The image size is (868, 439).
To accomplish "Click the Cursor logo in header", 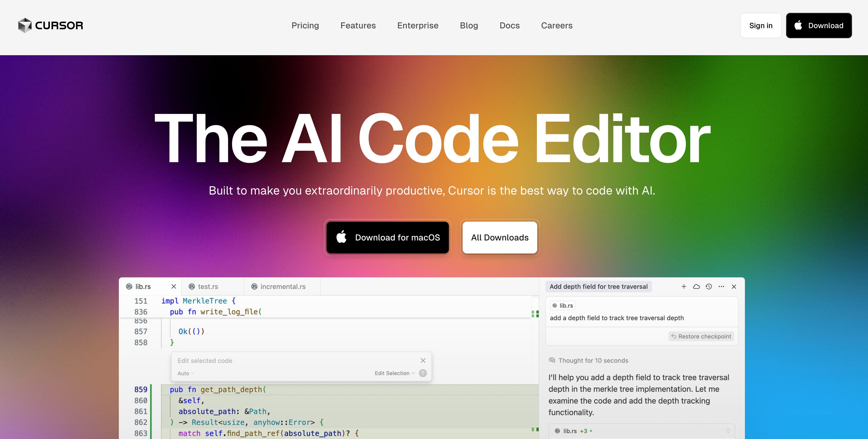I will (x=51, y=26).
